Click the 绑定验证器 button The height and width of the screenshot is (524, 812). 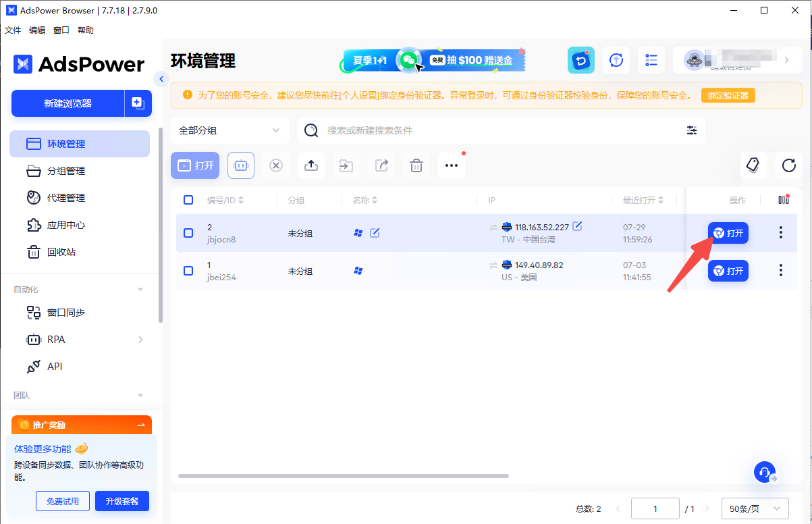point(728,96)
